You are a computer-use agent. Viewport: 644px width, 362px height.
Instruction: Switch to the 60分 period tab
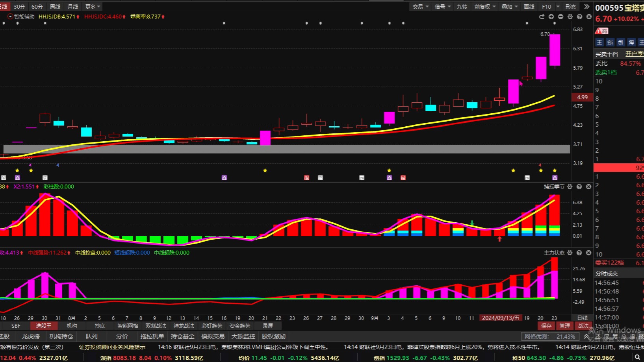pos(37,7)
